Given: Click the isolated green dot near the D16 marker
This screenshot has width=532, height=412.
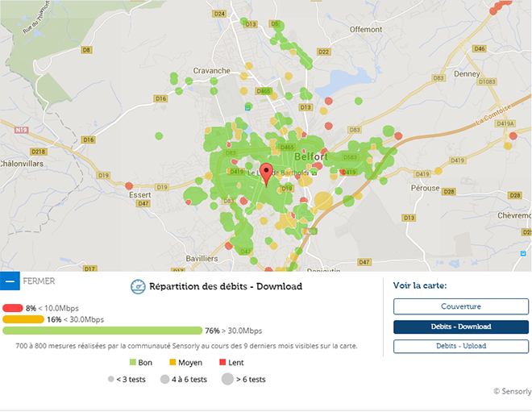Looking at the screenshot, I should 159,135.
